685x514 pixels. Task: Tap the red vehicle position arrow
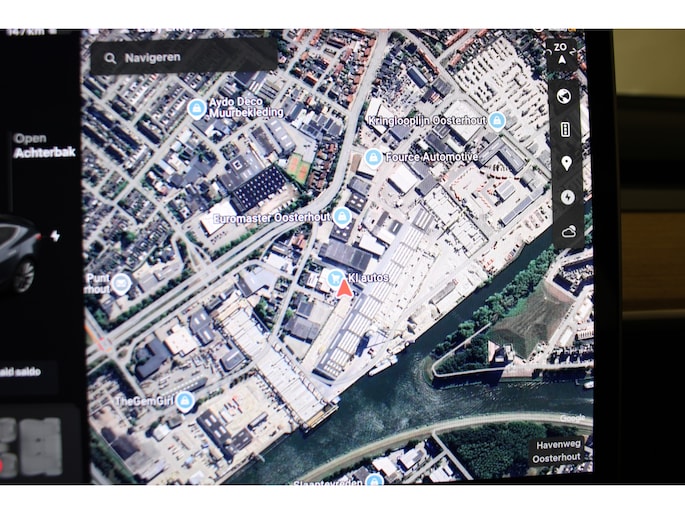pyautogui.click(x=345, y=290)
